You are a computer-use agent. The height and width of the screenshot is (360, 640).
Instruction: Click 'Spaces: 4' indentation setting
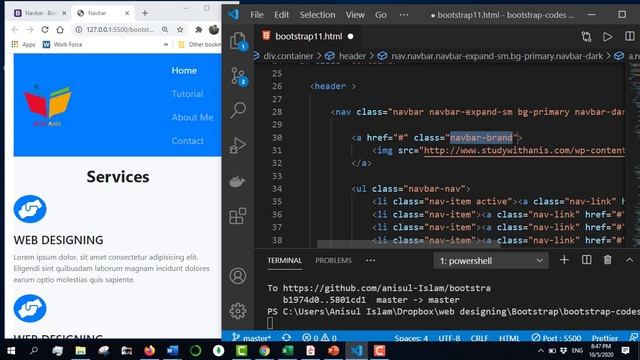[411, 338]
